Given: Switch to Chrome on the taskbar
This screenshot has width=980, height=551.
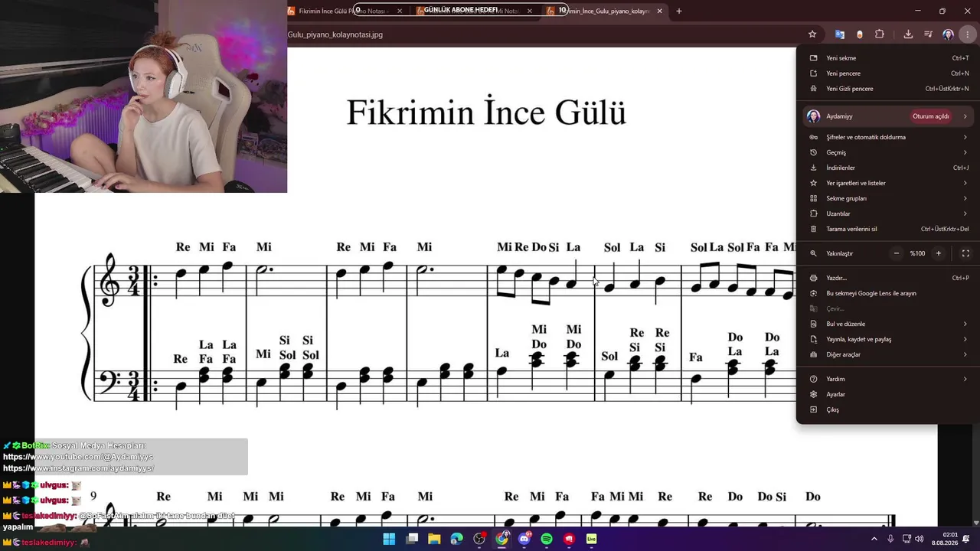Looking at the screenshot, I should (501, 539).
